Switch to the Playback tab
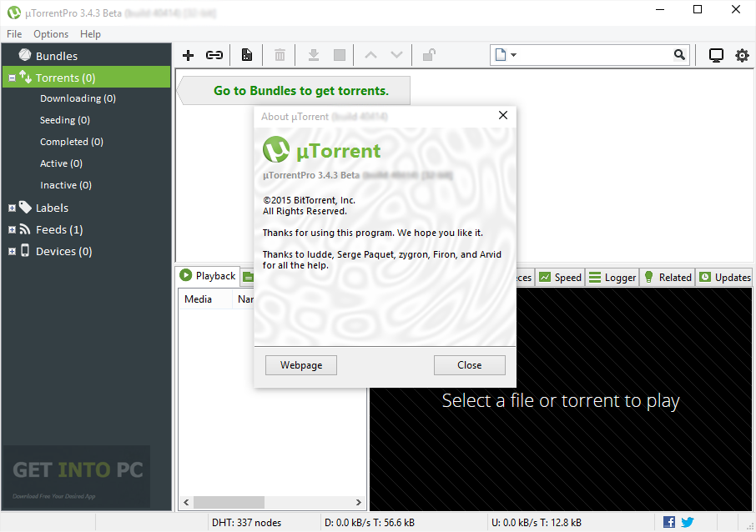756x532 pixels. pyautogui.click(x=208, y=276)
